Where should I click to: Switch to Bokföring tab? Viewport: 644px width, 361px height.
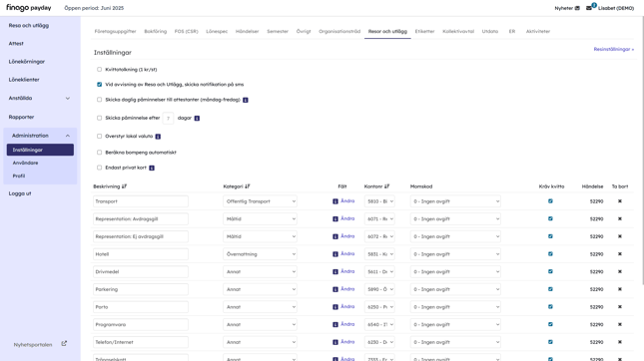tap(155, 31)
